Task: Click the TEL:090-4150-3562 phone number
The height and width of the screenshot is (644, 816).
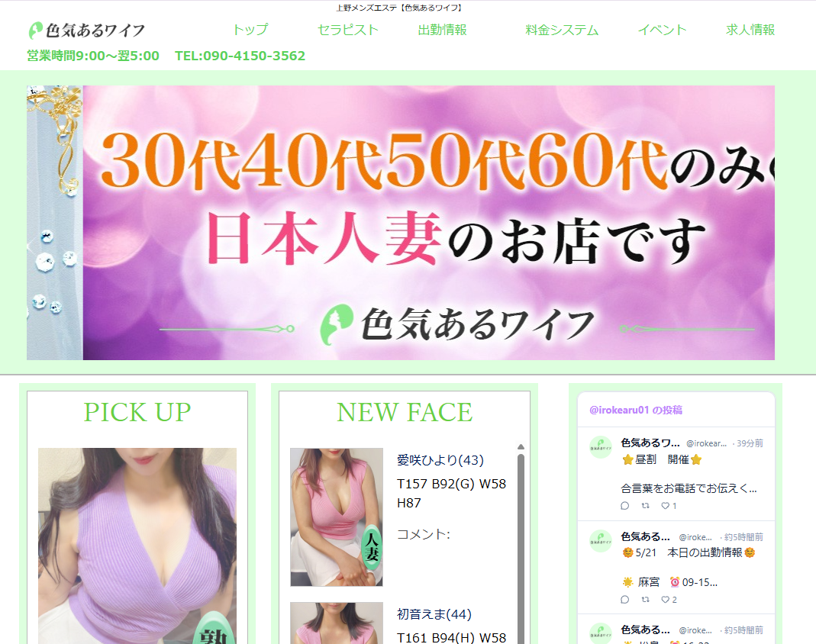Action: (x=240, y=56)
